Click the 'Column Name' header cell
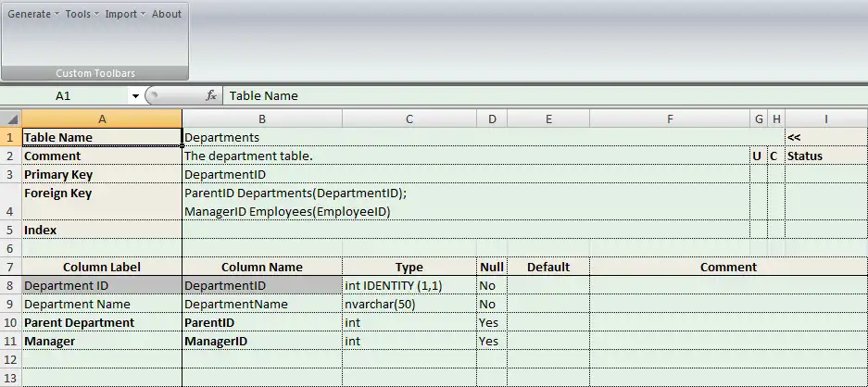Image resolution: width=868 pixels, height=387 pixels. (x=262, y=267)
